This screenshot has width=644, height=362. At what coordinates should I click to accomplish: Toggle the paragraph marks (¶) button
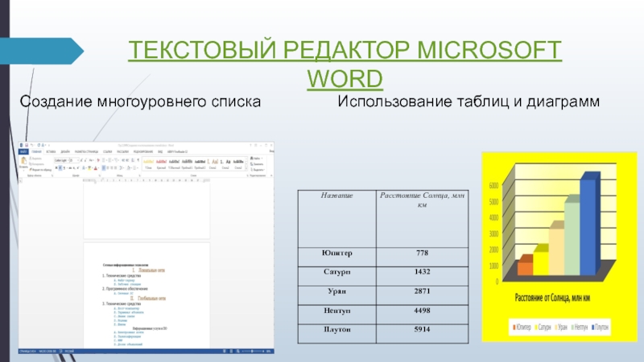[x=138, y=160]
